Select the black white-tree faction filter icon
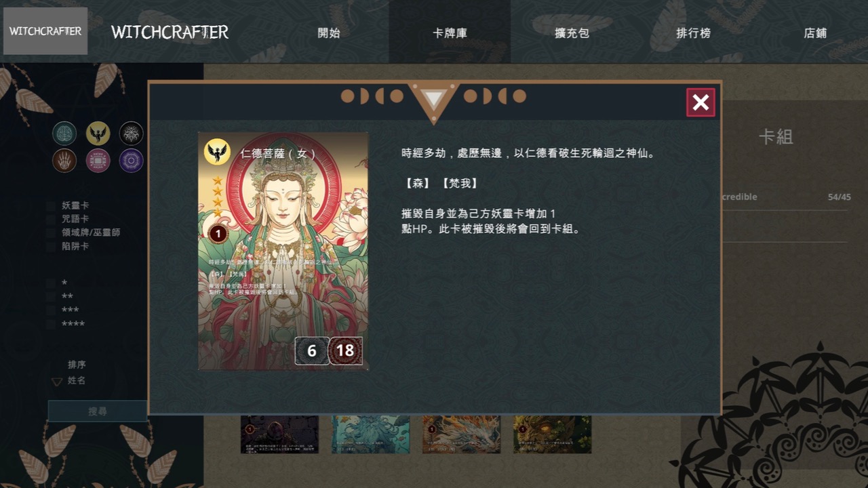Image resolution: width=868 pixels, height=488 pixels. 132,134
